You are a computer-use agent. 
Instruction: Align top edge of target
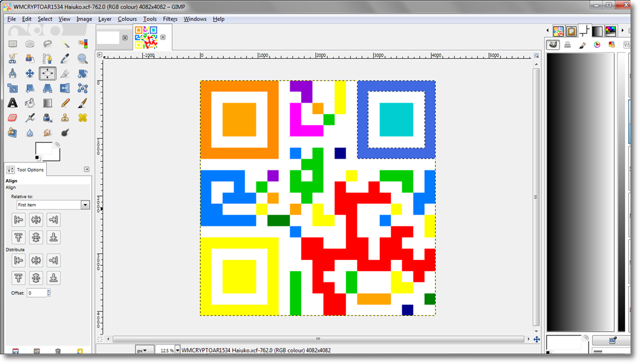click(x=18, y=237)
